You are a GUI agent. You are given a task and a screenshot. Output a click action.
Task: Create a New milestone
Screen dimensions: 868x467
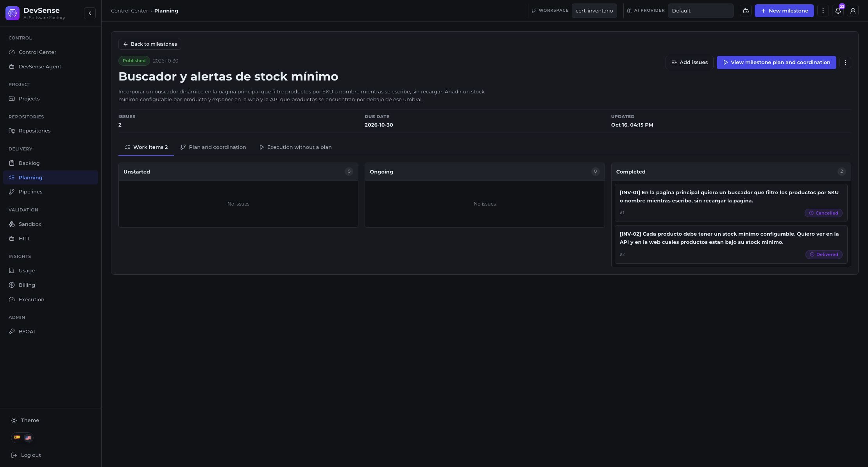tap(784, 11)
